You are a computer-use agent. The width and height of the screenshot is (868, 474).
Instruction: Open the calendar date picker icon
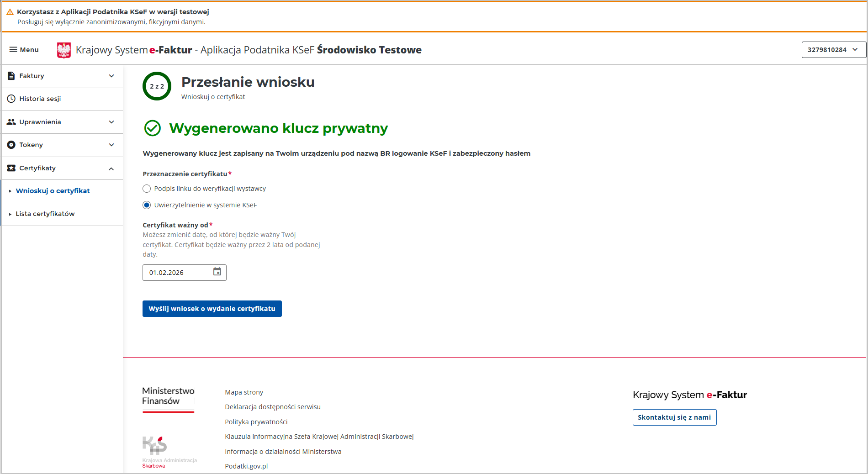pos(217,272)
